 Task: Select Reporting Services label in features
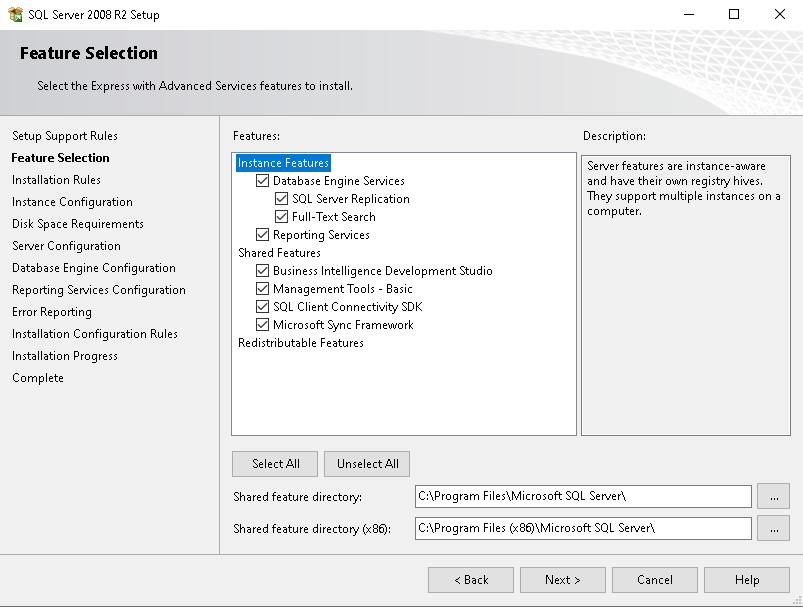click(321, 235)
